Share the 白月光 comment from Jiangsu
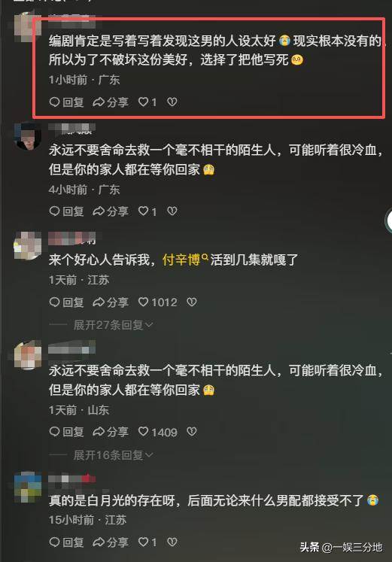 [x=111, y=542]
